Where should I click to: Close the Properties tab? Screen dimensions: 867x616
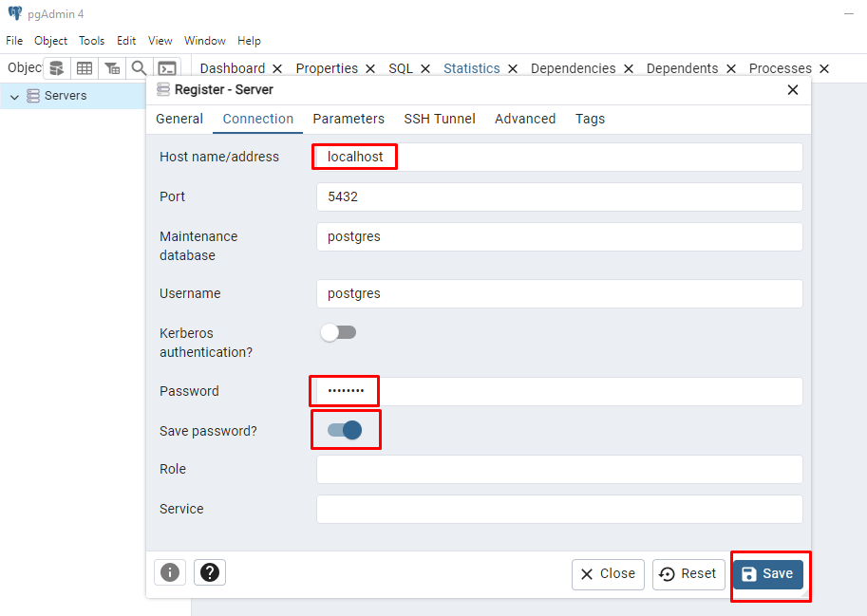click(370, 68)
